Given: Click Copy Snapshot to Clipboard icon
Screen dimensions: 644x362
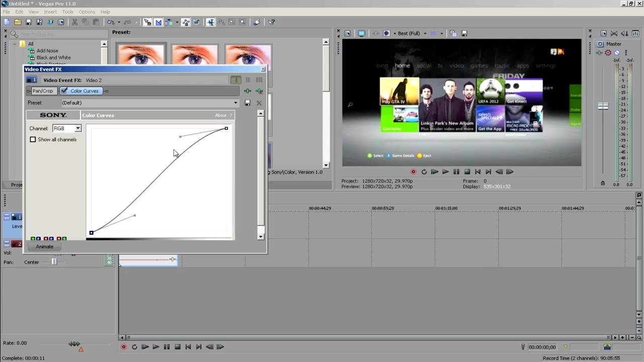Looking at the screenshot, I should (453, 33).
